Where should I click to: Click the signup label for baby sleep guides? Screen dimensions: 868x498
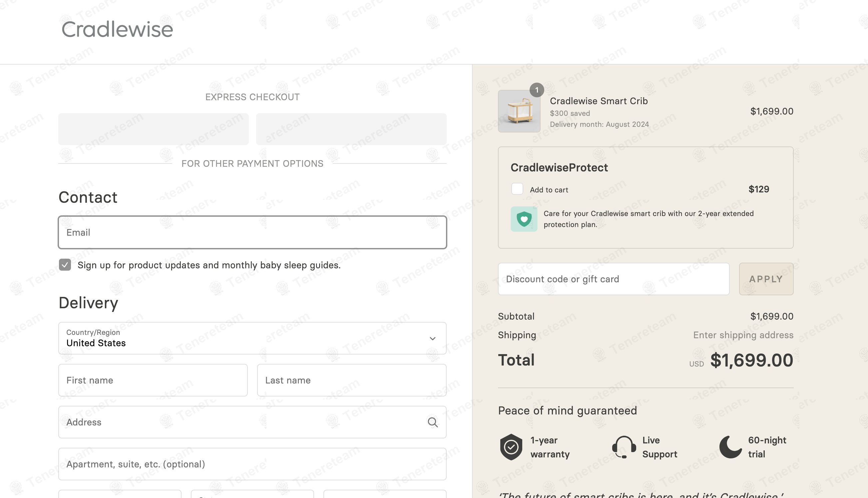point(209,265)
